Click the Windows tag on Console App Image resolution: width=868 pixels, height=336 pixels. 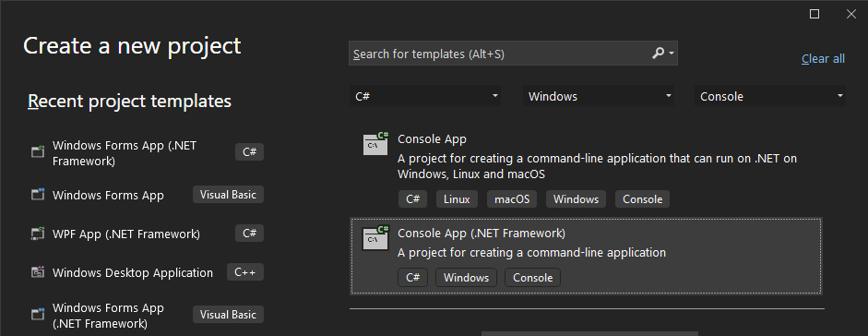point(576,199)
